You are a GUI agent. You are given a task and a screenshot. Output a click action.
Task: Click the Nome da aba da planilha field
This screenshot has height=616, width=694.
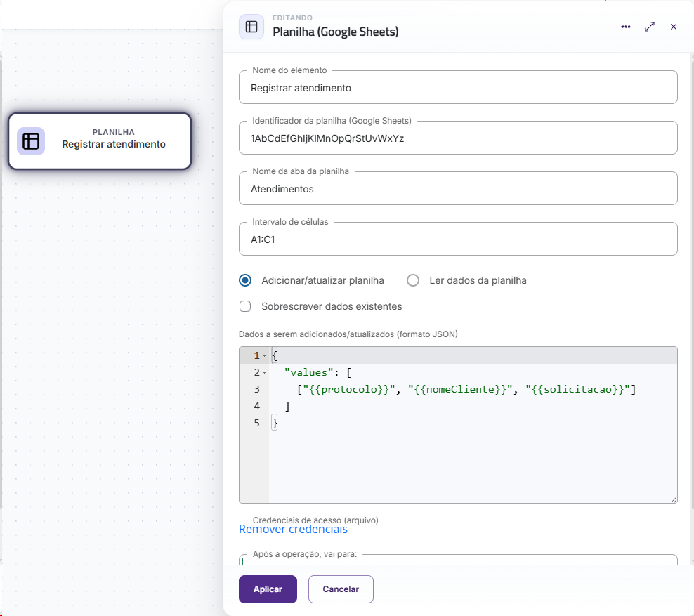tap(458, 188)
